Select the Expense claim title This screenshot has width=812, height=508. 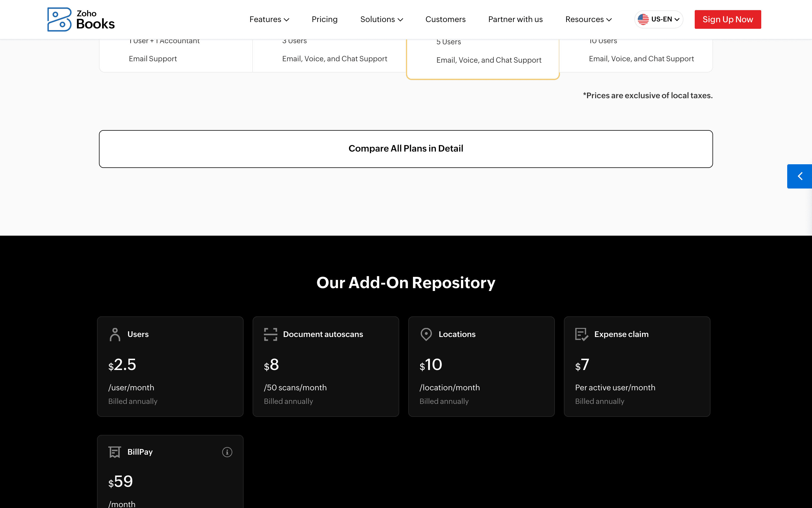pyautogui.click(x=621, y=334)
